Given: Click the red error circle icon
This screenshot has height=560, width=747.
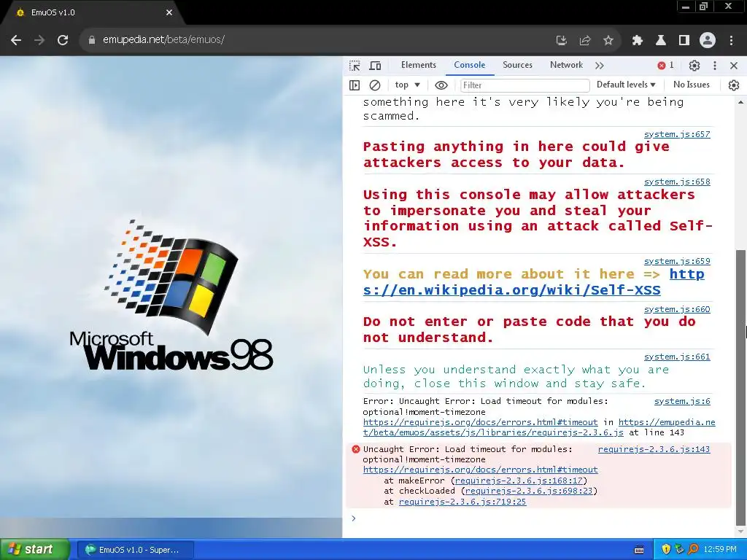Looking at the screenshot, I should (356, 449).
